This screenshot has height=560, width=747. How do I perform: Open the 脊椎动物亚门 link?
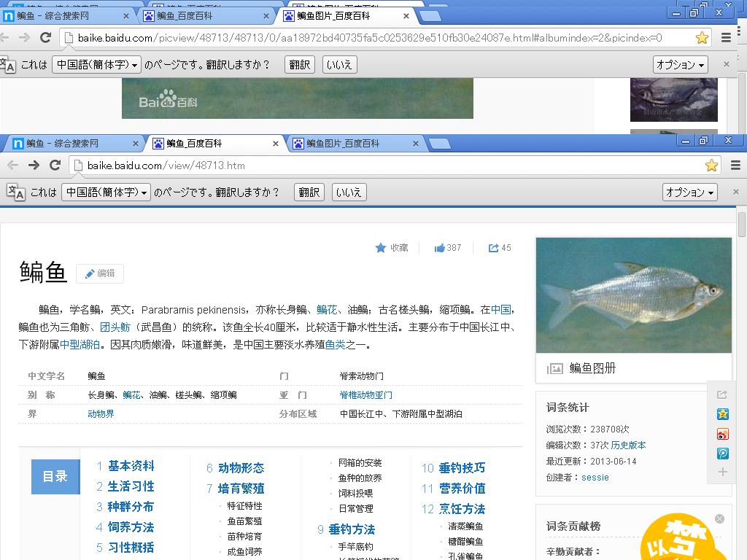coord(366,394)
